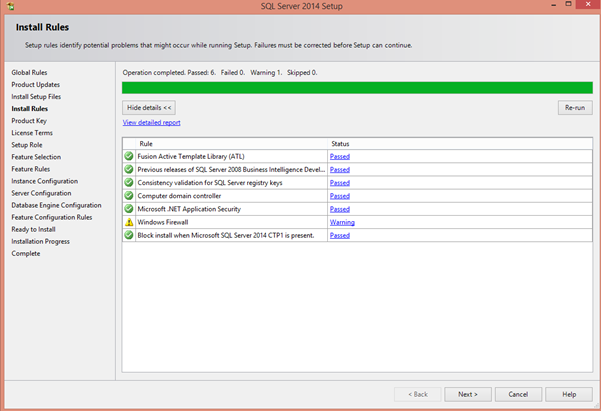Close the SQL Server 2014 Setup window
This screenshot has height=411, width=601.
coord(588,4)
